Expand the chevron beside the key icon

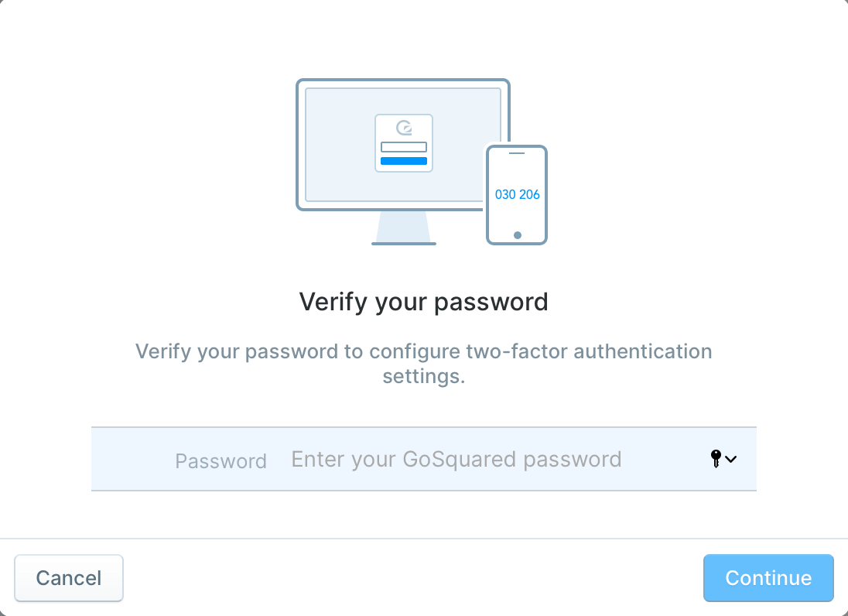(x=730, y=459)
